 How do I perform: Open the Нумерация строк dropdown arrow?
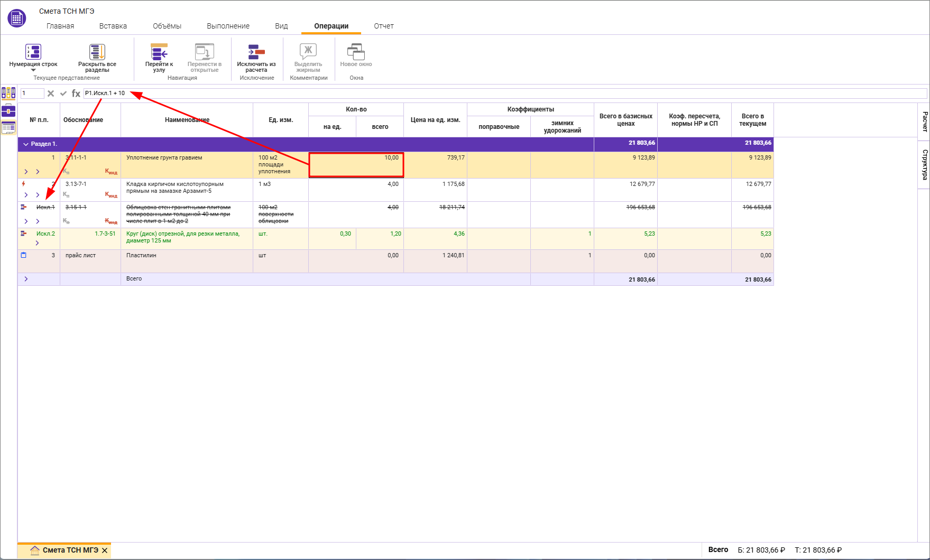pyautogui.click(x=33, y=70)
